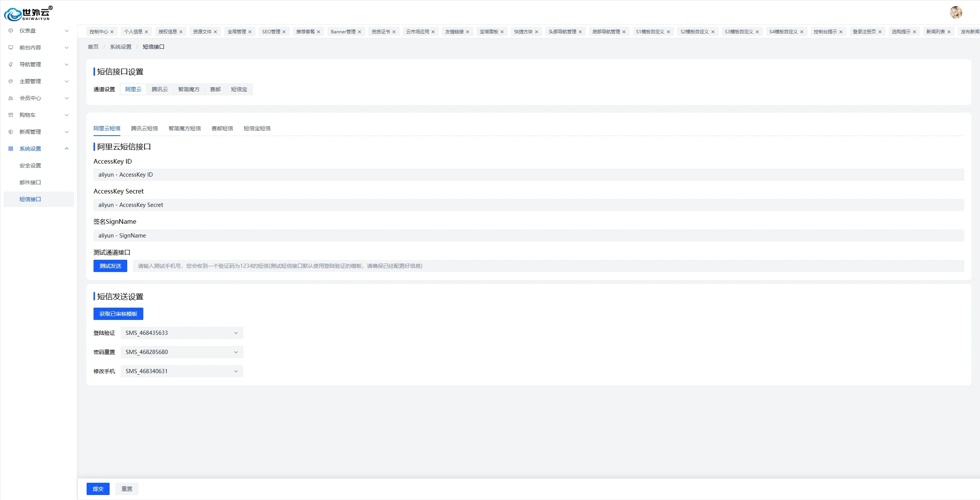
Task: Open the 登陆验证 template dropdown
Action: coord(182,333)
